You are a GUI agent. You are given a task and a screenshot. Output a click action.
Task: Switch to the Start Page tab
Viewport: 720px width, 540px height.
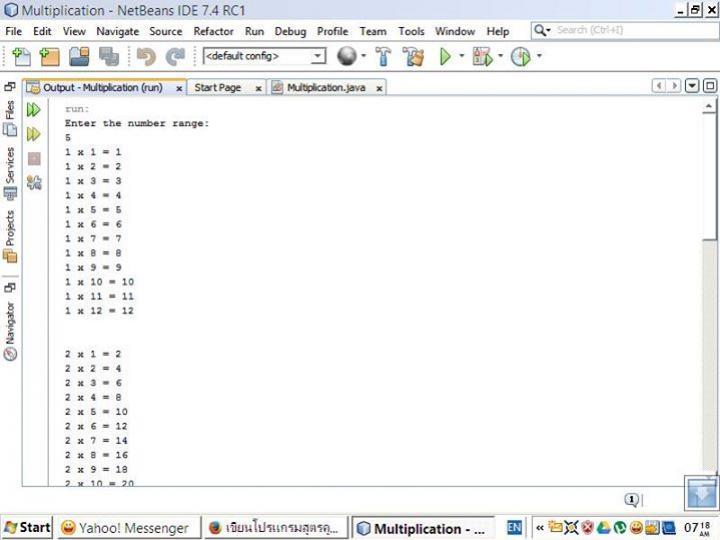pos(218,87)
